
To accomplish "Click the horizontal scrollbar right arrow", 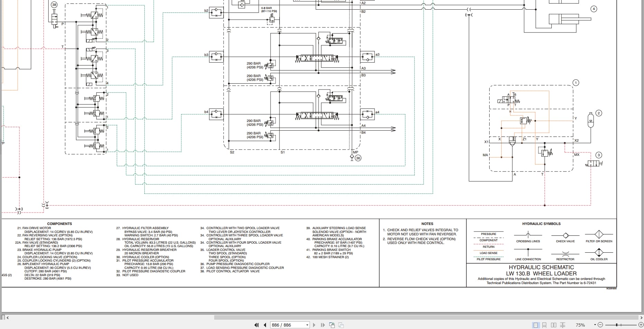I will 641,317.
